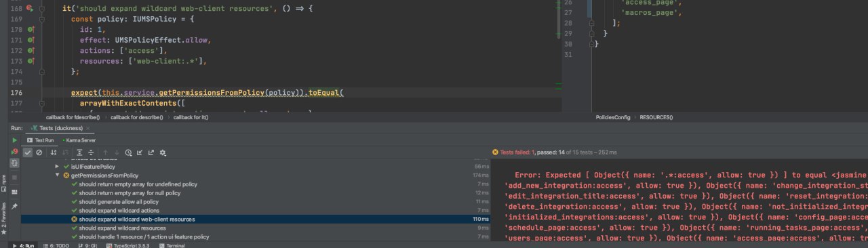
Task: Collapse the getPermissionsFromPolicy test node
Action: (57, 175)
